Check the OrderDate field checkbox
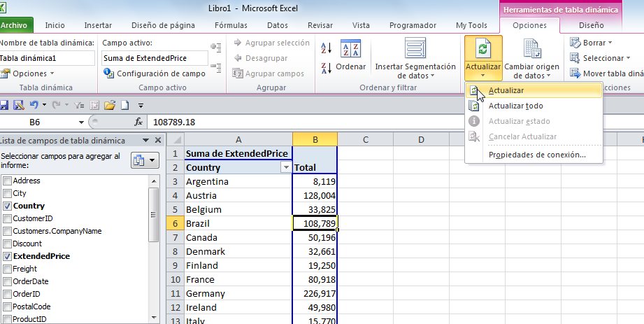This screenshot has width=644, height=324. (x=7, y=281)
